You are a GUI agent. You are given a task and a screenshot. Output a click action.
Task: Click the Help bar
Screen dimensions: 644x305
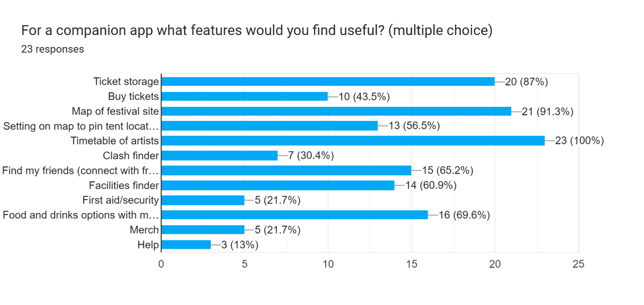[186, 244]
